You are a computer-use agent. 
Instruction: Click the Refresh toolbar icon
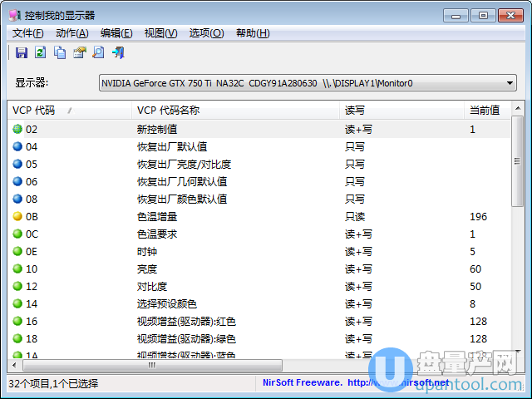40,53
